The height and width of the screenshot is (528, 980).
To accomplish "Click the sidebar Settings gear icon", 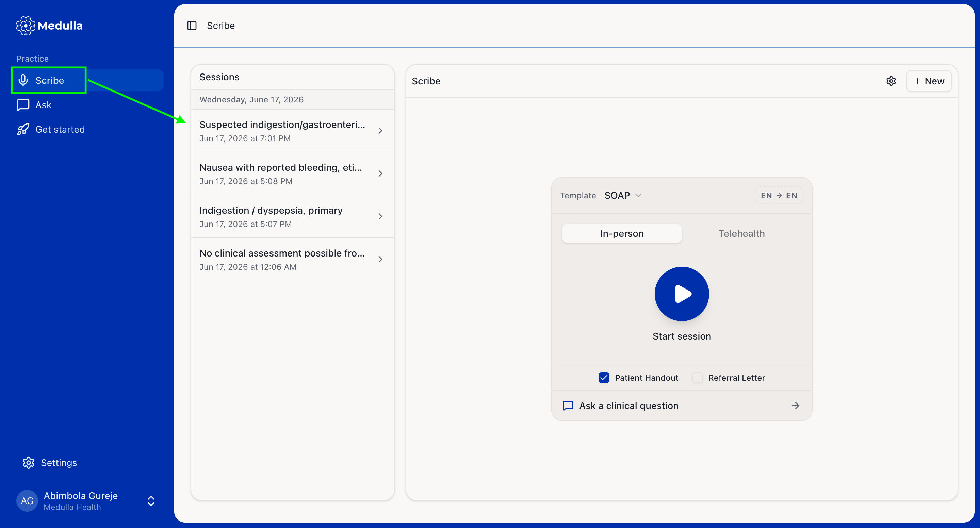I will click(x=29, y=463).
